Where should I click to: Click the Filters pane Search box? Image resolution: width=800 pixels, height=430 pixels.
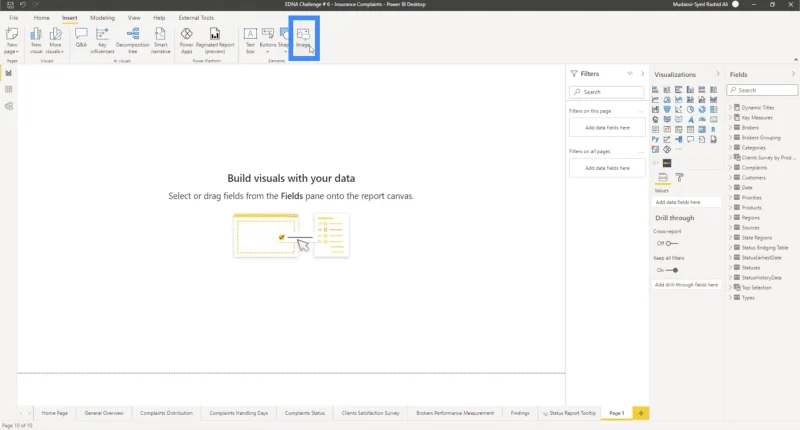pos(607,92)
